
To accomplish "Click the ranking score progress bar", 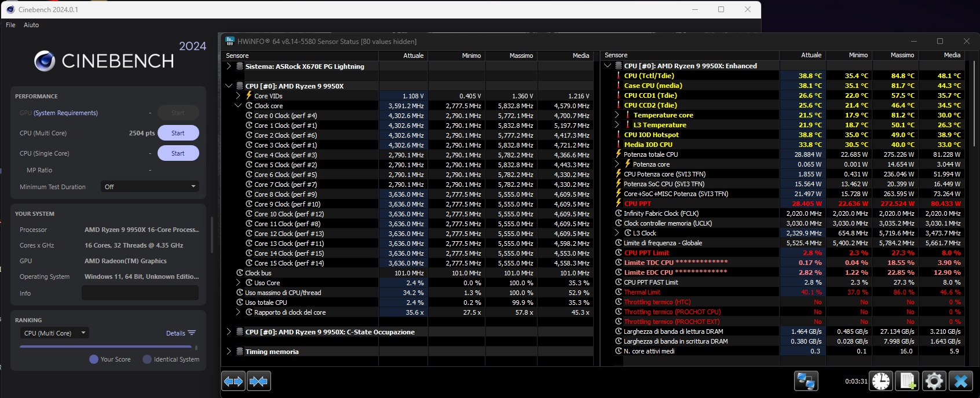I will click(105, 347).
